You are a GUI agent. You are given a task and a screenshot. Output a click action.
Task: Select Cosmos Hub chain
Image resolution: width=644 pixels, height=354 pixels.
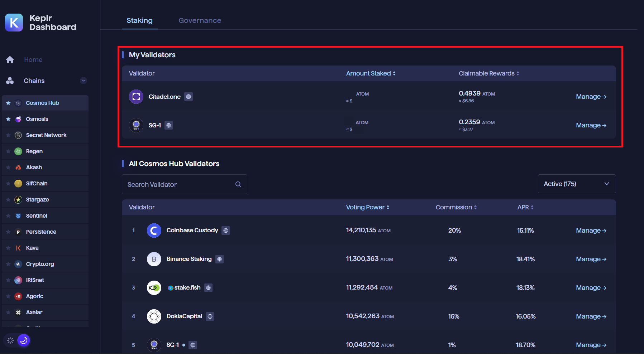(x=45, y=103)
